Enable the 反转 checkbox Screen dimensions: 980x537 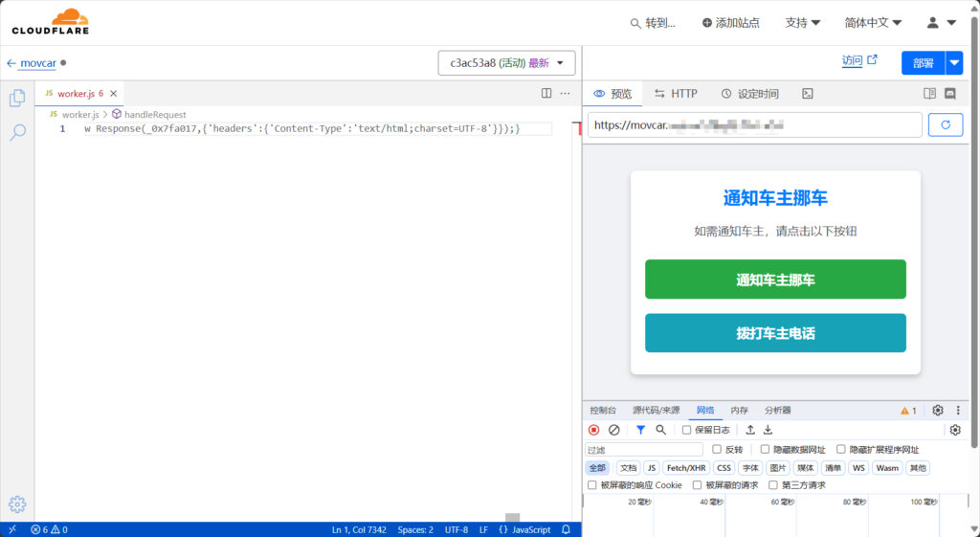coord(717,450)
